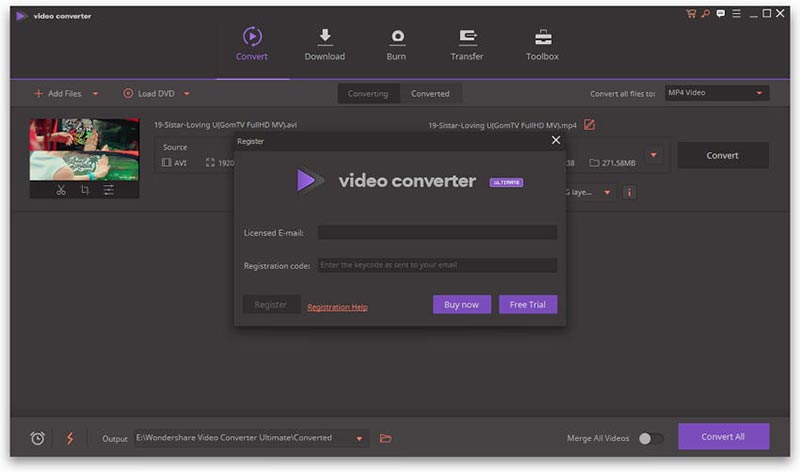
Task: Expand the Add Files dropdown arrow
Action: point(96,94)
